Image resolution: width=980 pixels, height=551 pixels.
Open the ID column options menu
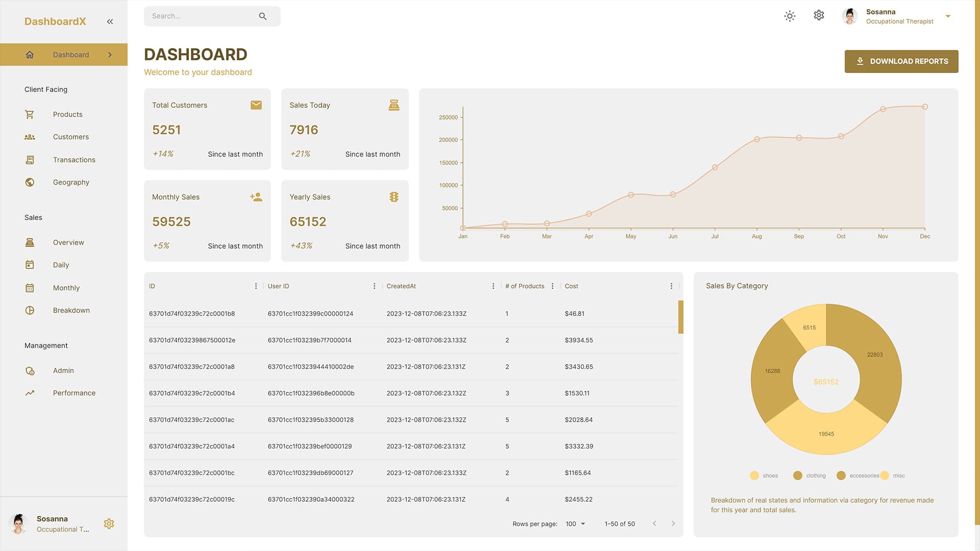(x=256, y=286)
